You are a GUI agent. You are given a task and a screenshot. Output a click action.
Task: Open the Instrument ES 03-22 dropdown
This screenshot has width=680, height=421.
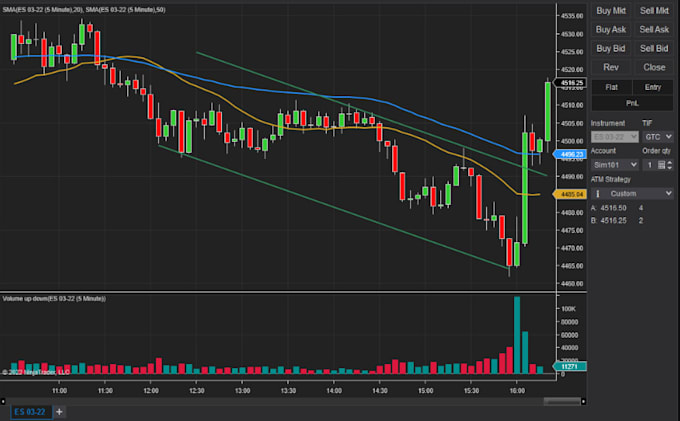click(x=615, y=137)
